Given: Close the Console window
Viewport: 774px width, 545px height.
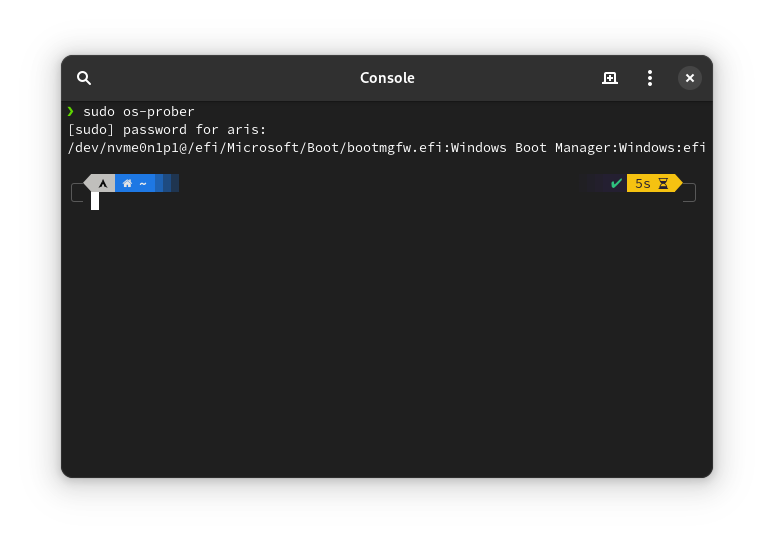Looking at the screenshot, I should 690,78.
